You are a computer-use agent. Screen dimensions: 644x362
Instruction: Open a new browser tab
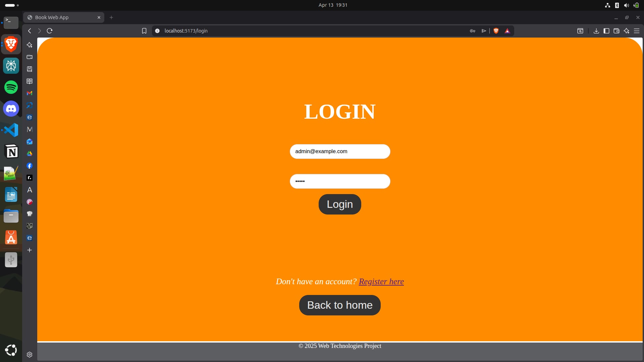111,17
